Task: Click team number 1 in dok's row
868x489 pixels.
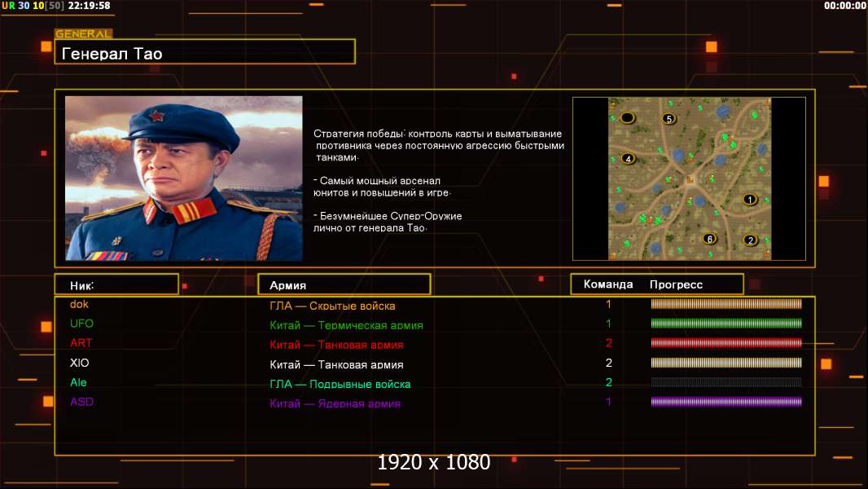Action: coord(608,304)
